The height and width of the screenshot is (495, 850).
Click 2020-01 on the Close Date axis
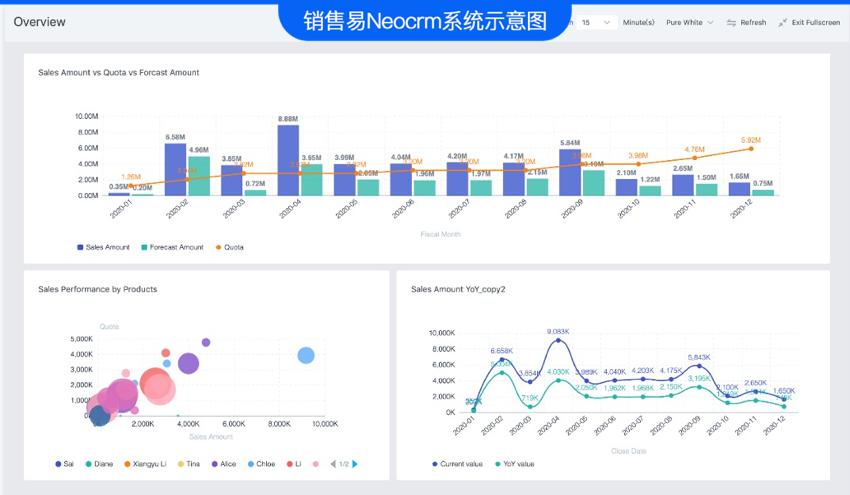(463, 426)
